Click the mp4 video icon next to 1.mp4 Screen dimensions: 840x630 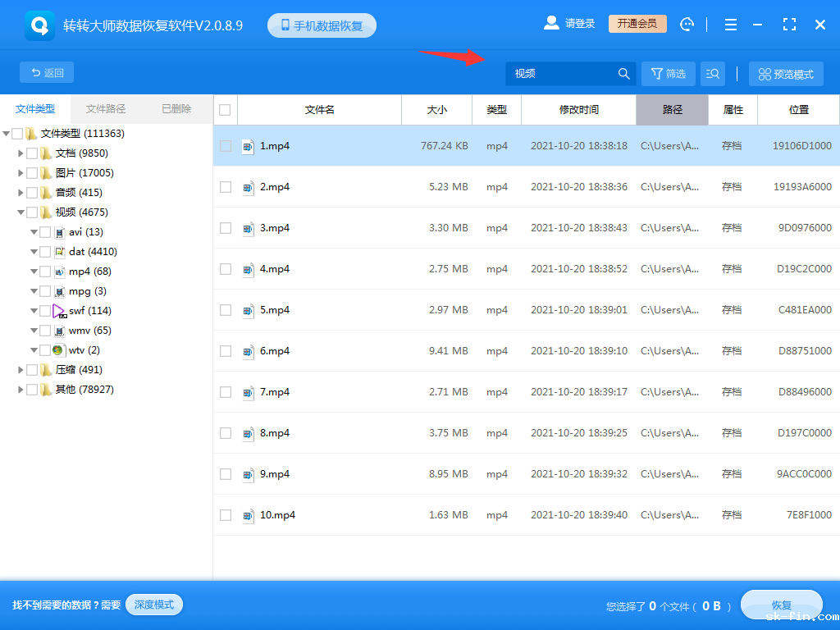[249, 145]
